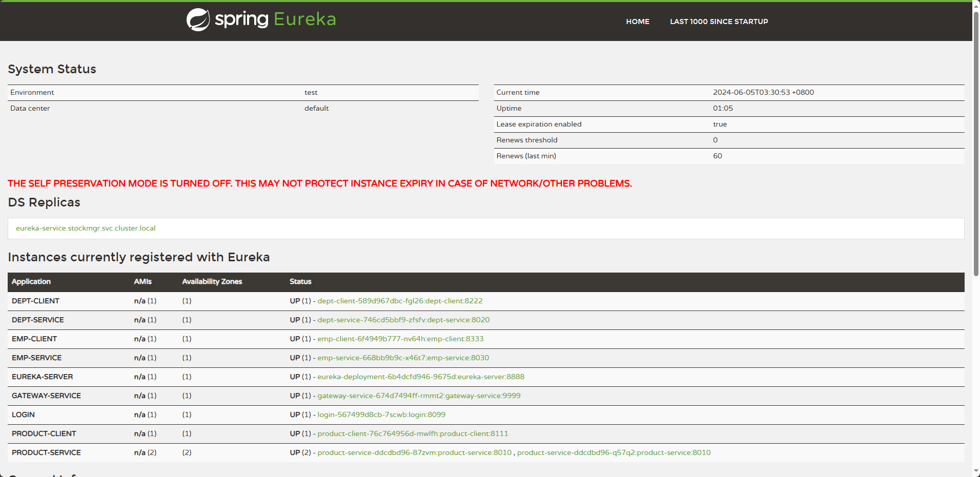Open the HOME navigation item
This screenshot has height=477, width=980.
click(x=637, y=22)
